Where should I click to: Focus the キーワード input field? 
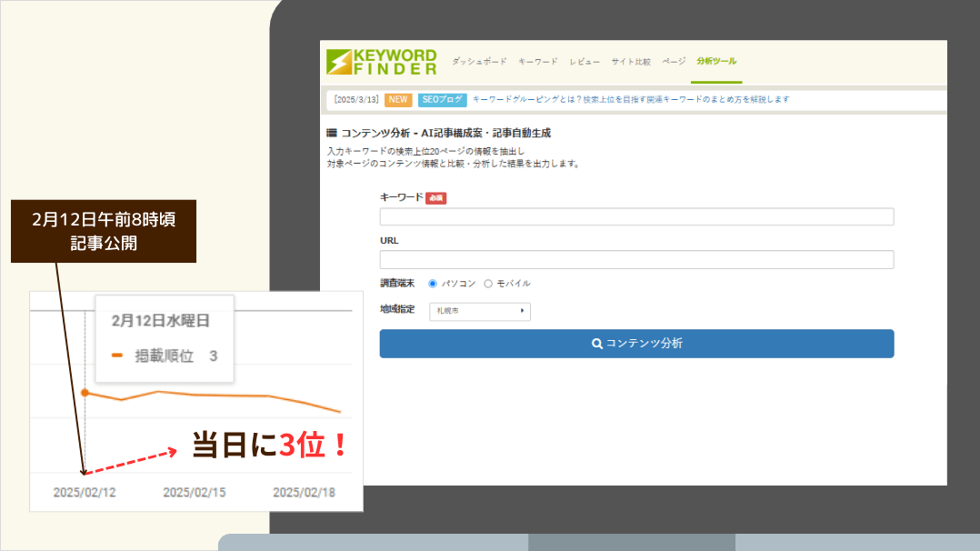(636, 217)
